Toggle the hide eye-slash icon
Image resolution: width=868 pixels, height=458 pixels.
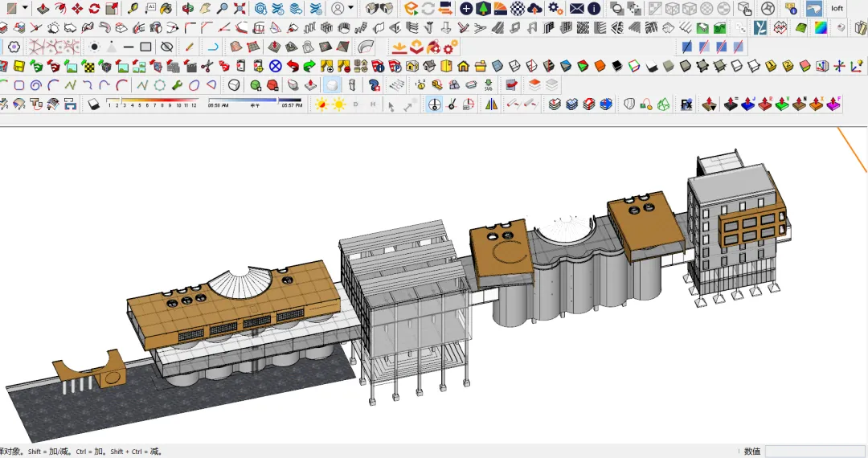coord(166,47)
